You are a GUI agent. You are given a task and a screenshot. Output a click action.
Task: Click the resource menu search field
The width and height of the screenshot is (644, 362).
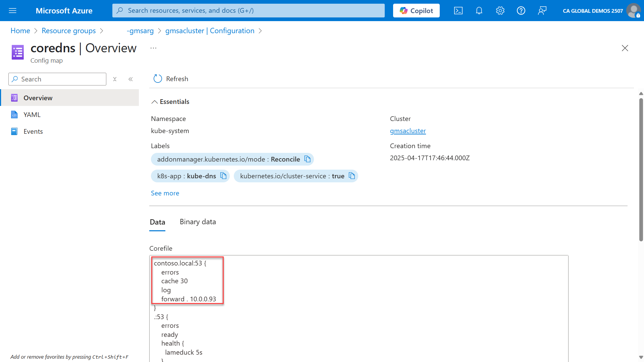57,79
